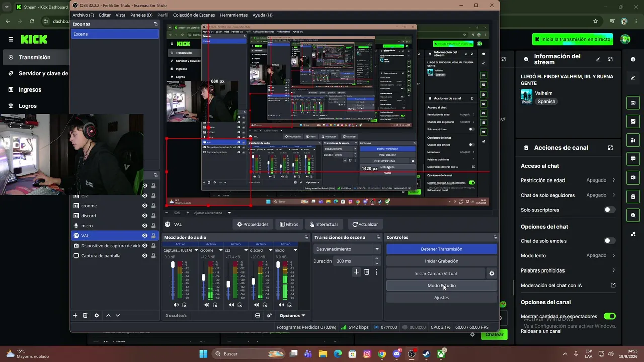The height and width of the screenshot is (362, 644).
Task: Toggle monitoring headphone icon for micro channel
Action: [289, 305]
